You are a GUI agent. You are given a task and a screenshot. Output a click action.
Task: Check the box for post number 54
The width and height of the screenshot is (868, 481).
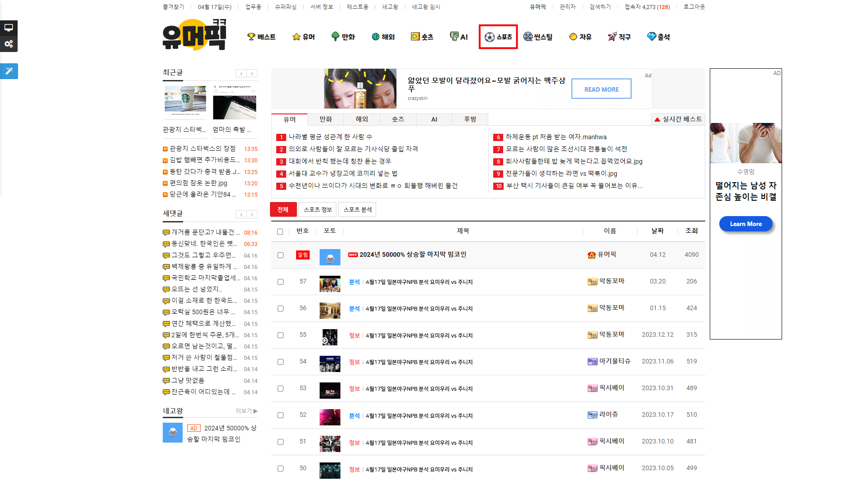(x=280, y=362)
